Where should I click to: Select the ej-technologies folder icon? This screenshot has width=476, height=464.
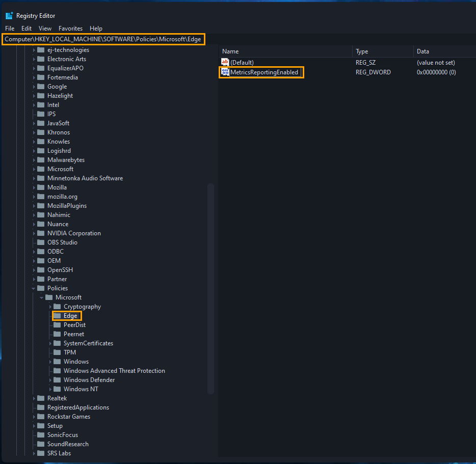click(41, 50)
